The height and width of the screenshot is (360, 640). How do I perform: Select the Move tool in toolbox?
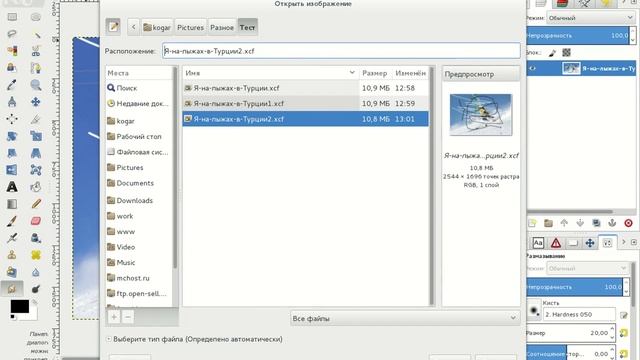point(36,102)
